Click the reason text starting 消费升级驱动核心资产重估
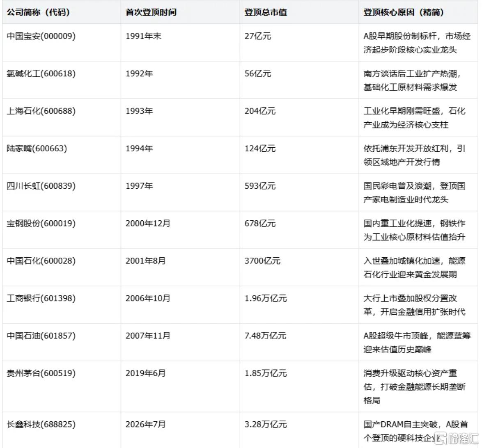The image size is (482, 448). [x=414, y=387]
